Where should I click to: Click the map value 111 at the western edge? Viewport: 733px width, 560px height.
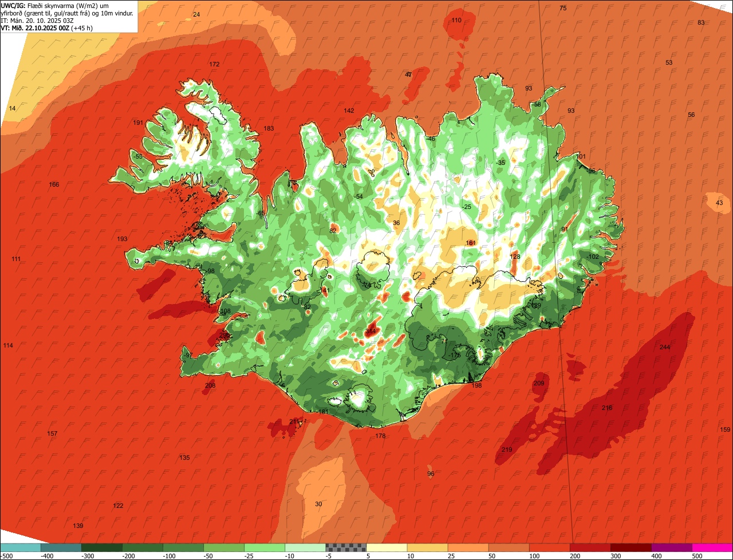(x=16, y=259)
